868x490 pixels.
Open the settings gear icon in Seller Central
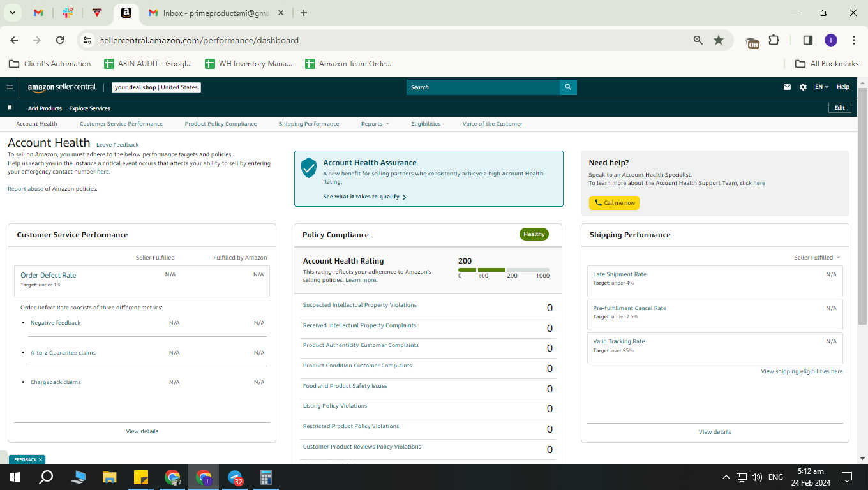(x=803, y=87)
